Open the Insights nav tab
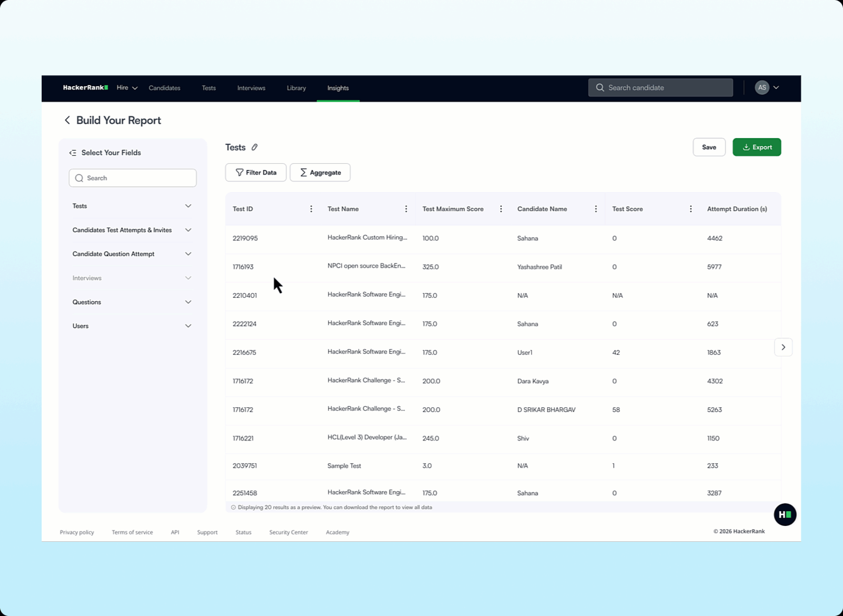This screenshot has height=616, width=843. click(x=338, y=88)
